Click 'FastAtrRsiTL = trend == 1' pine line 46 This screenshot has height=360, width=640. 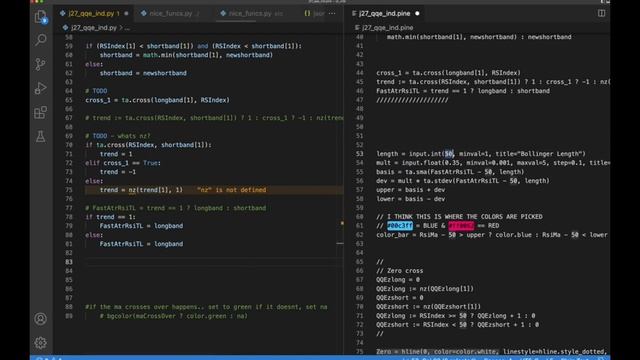(x=463, y=91)
